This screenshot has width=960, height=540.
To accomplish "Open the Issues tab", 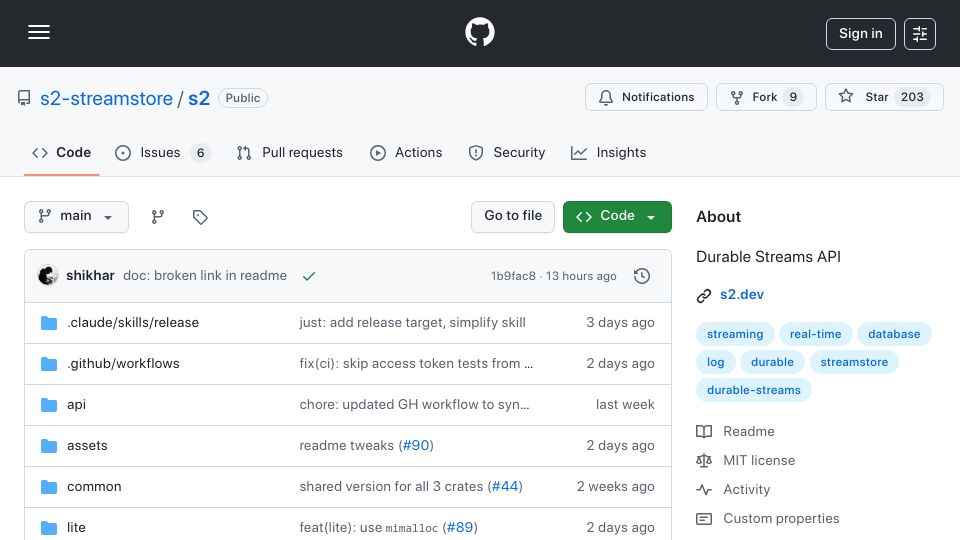I will 162,152.
